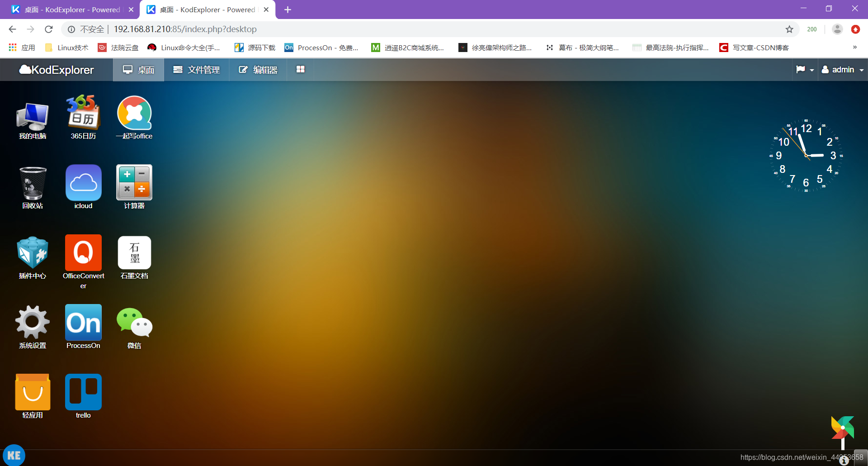The height and width of the screenshot is (466, 868).
Task: Click the KE start menu button
Action: coord(14,455)
